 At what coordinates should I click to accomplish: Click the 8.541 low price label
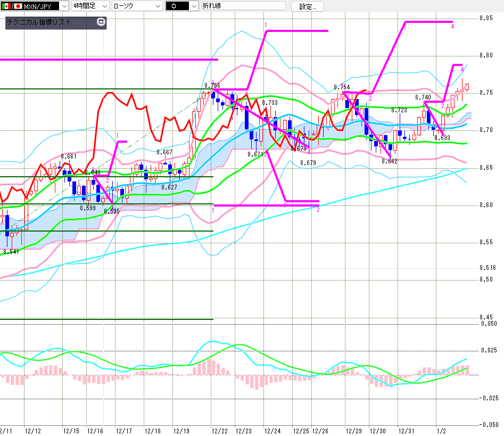[11, 252]
